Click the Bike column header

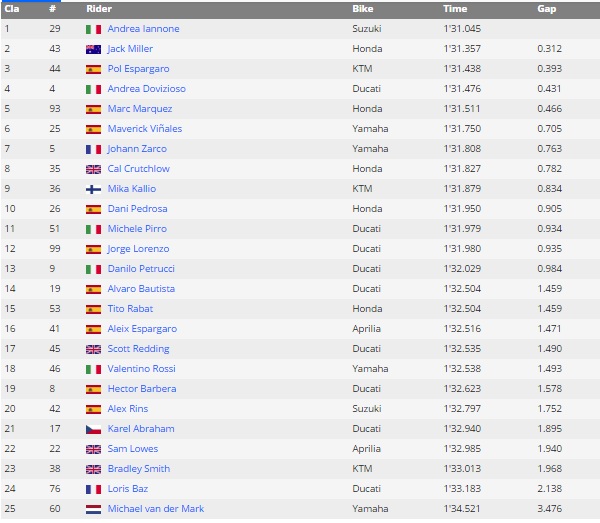click(363, 9)
